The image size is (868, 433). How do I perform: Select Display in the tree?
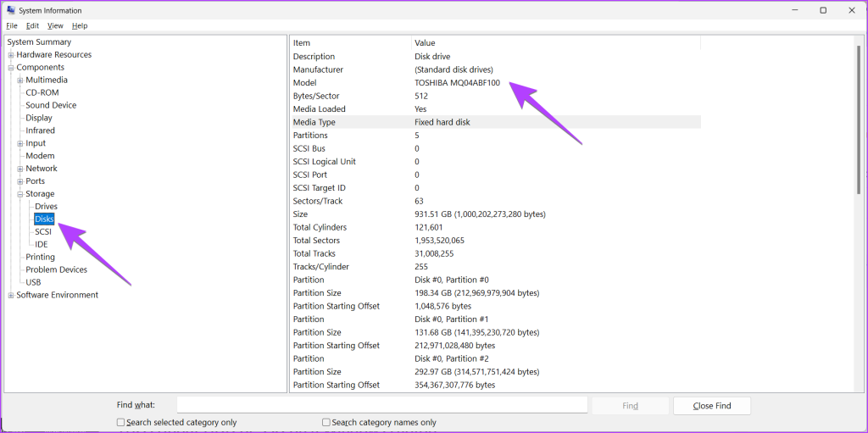tap(39, 118)
